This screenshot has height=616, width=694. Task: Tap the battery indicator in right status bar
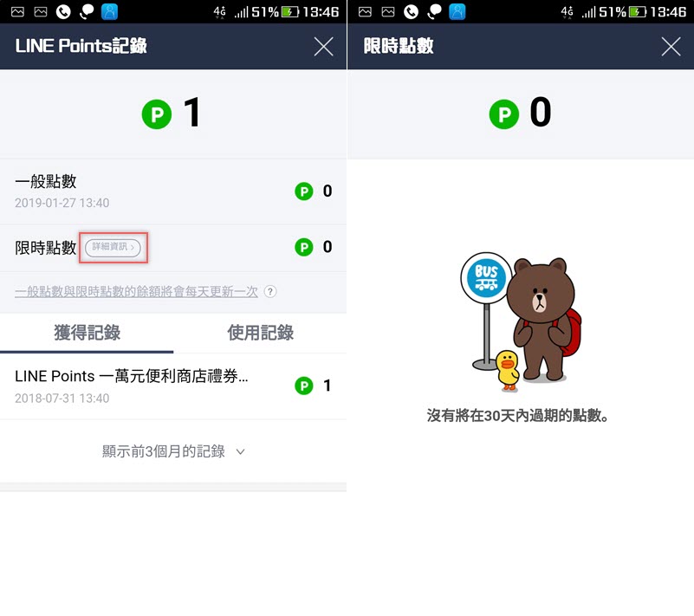click(638, 11)
